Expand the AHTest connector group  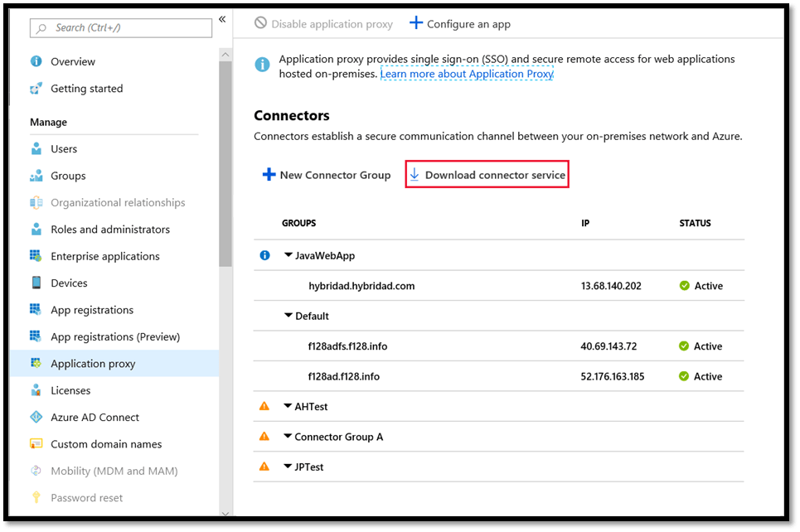[288, 406]
